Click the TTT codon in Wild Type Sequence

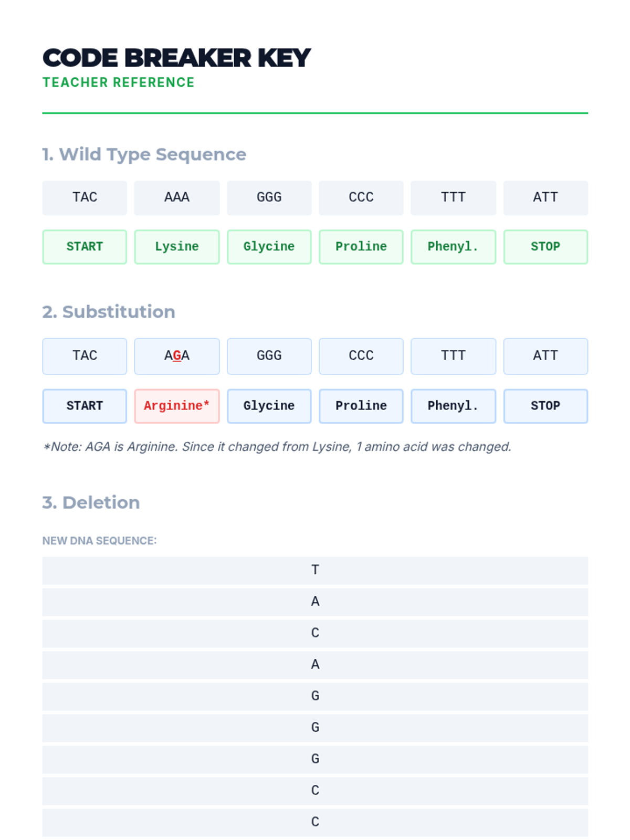(453, 197)
